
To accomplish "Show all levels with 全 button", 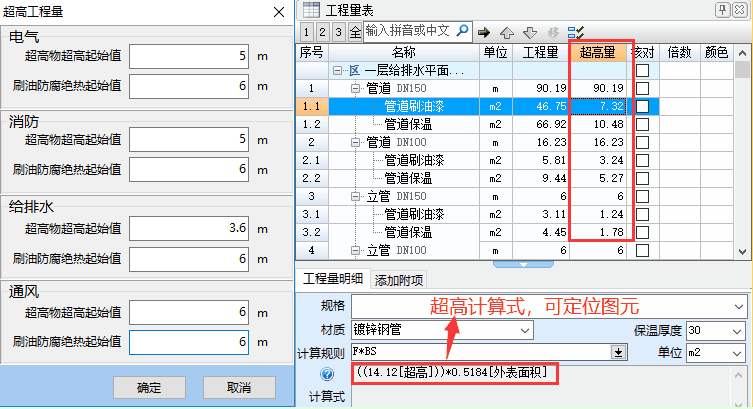I will 355,32.
